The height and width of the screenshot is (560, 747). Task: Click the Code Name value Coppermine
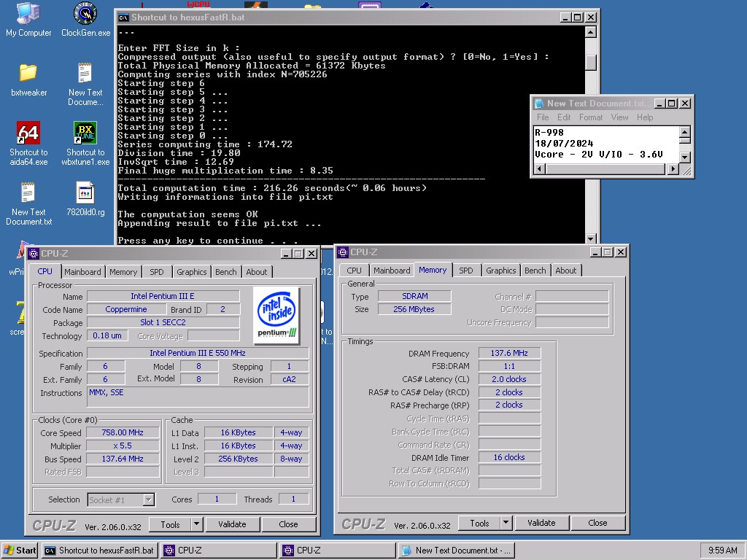coord(126,309)
